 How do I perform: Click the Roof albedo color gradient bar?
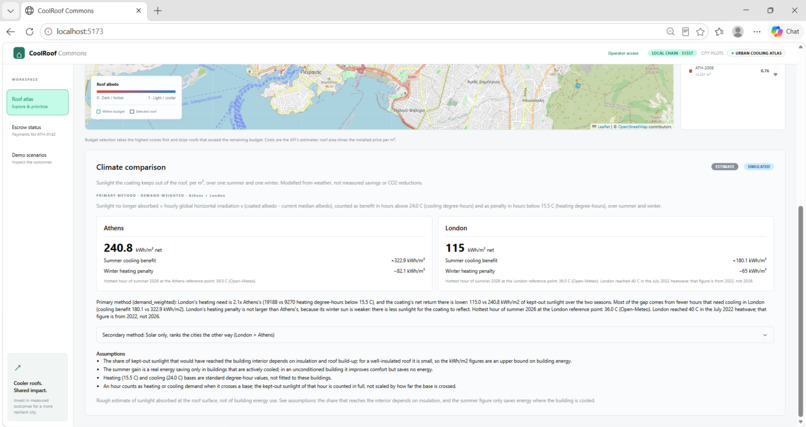coord(136,91)
